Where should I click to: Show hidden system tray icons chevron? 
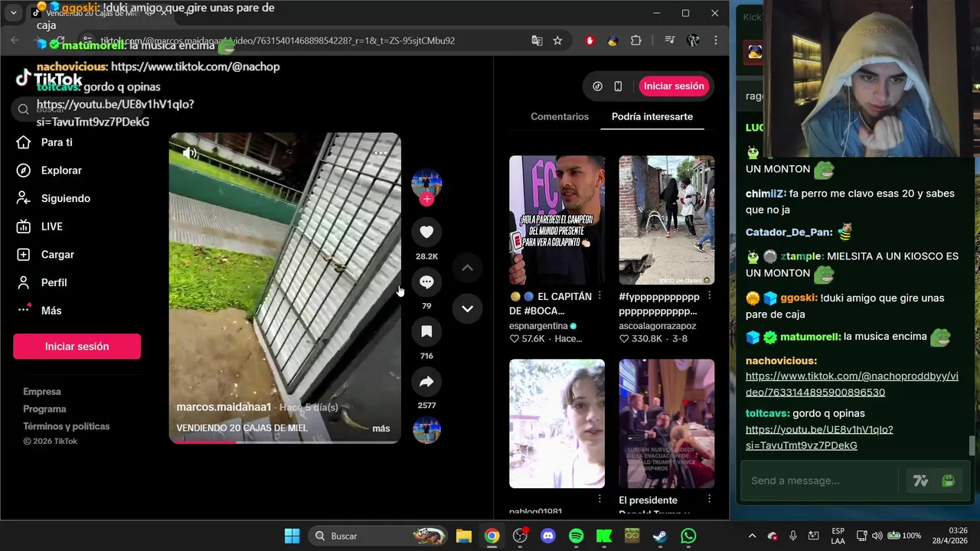752,536
